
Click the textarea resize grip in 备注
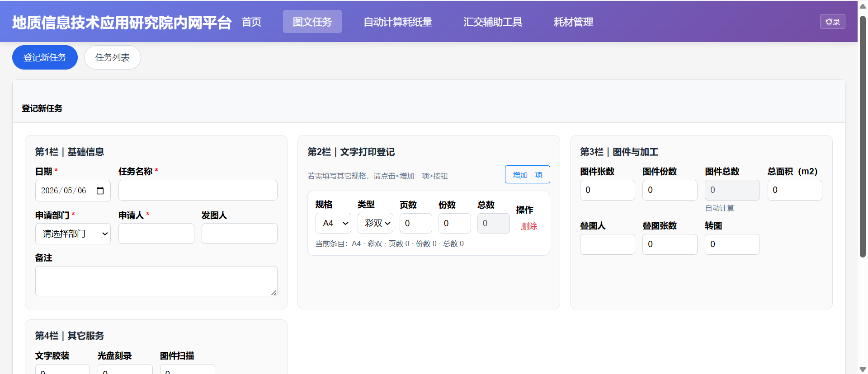pos(274,293)
